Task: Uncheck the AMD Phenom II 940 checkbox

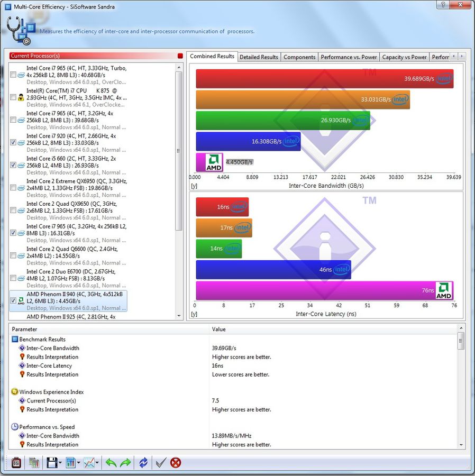Action: pos(13,300)
